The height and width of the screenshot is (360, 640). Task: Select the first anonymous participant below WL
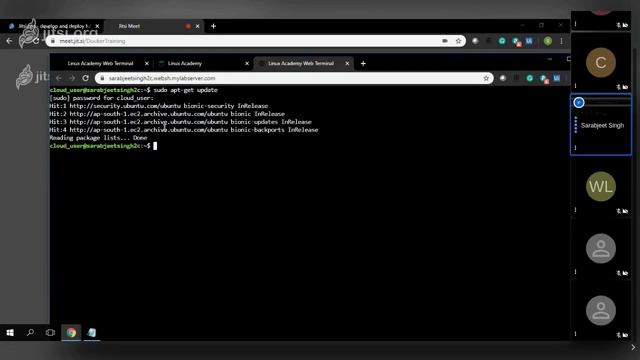(601, 249)
